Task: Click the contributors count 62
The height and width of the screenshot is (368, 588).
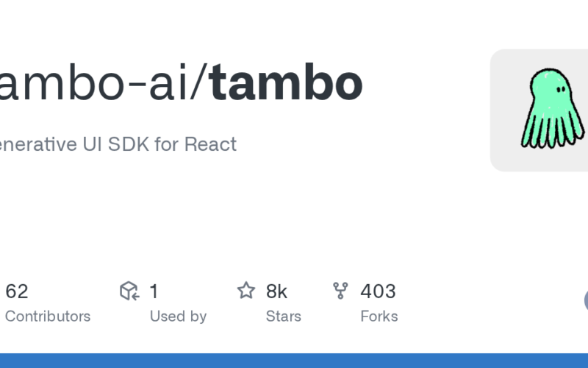Action: click(x=16, y=291)
